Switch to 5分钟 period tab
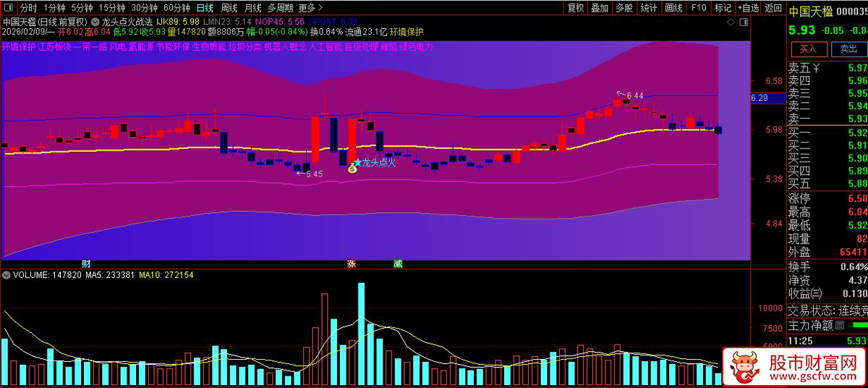 [x=82, y=8]
